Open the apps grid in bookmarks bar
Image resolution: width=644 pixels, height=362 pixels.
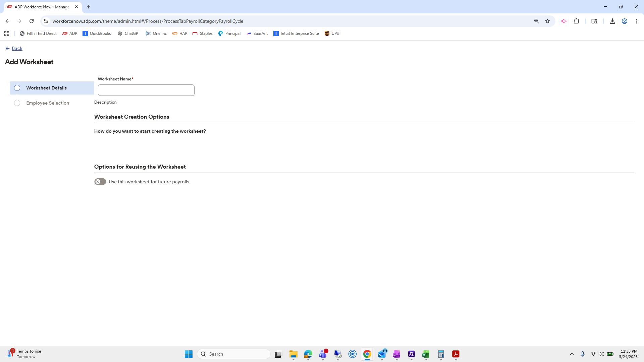click(7, 34)
